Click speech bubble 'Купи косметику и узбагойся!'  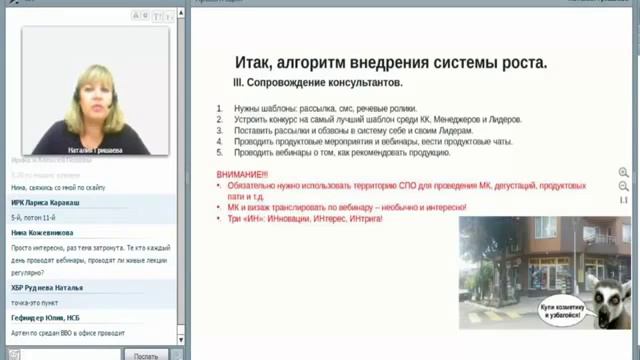tap(562, 311)
